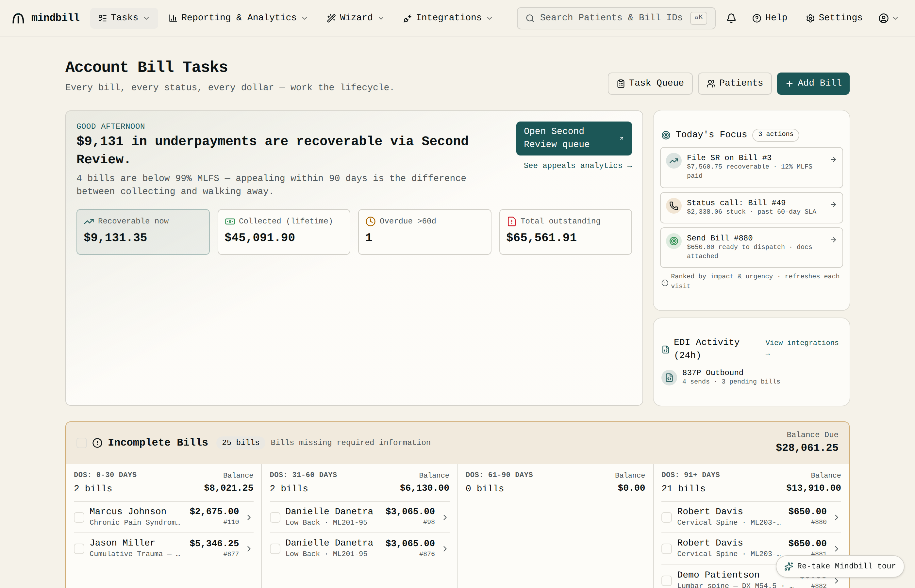
Task: Open Jason Miller row chevron
Action: 249,549
